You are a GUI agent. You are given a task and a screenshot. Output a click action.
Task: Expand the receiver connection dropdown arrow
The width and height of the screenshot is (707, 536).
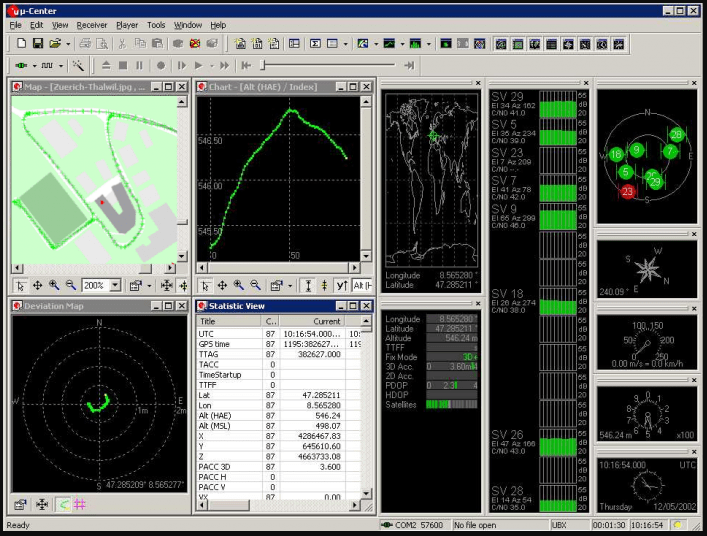[x=36, y=65]
